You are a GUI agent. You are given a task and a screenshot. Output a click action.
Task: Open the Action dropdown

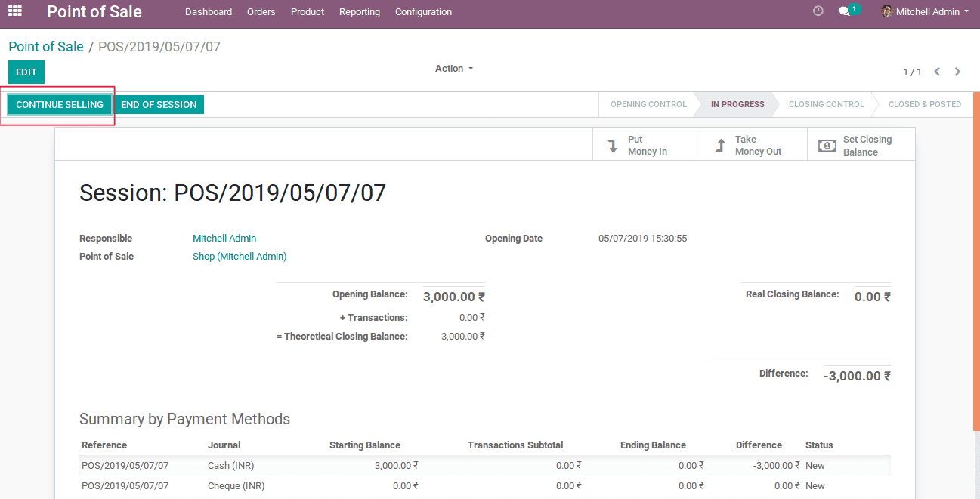(x=454, y=69)
